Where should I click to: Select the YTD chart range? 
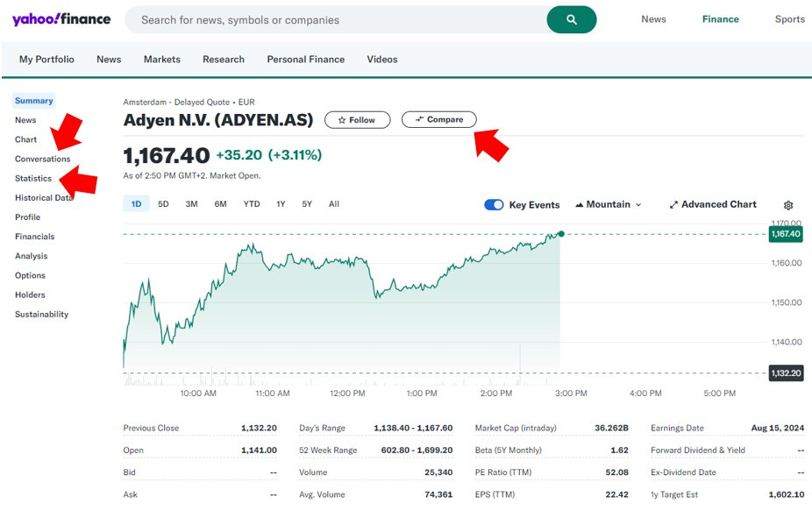click(x=252, y=204)
